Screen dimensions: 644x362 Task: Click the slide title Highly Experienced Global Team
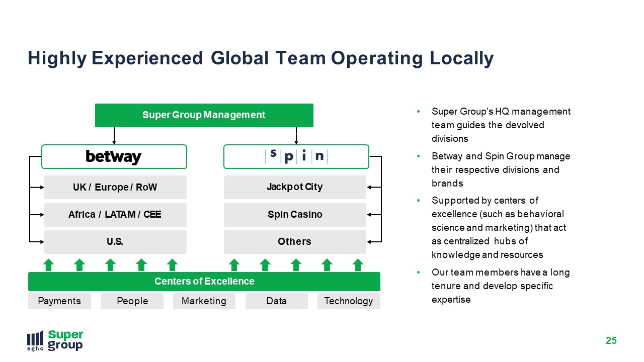[261, 58]
